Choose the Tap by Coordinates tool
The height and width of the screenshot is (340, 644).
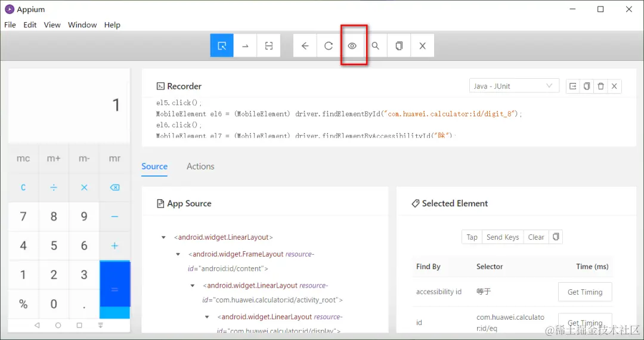click(268, 45)
